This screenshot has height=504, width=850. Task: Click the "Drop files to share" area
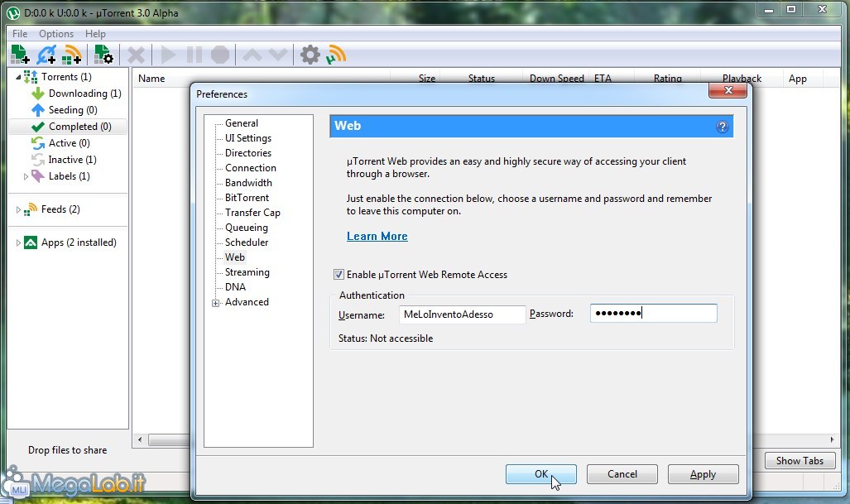(67, 450)
